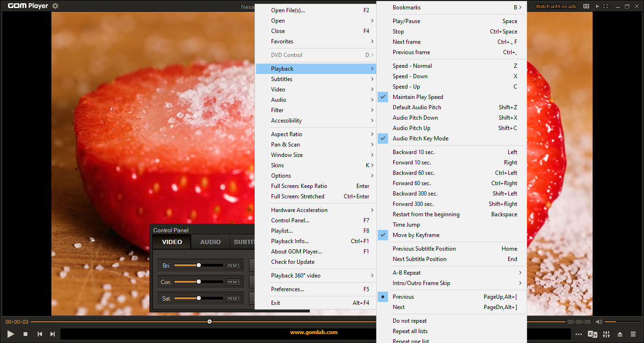644x343 pixels.
Task: Open the equalizer control panel icon
Action: point(607,334)
